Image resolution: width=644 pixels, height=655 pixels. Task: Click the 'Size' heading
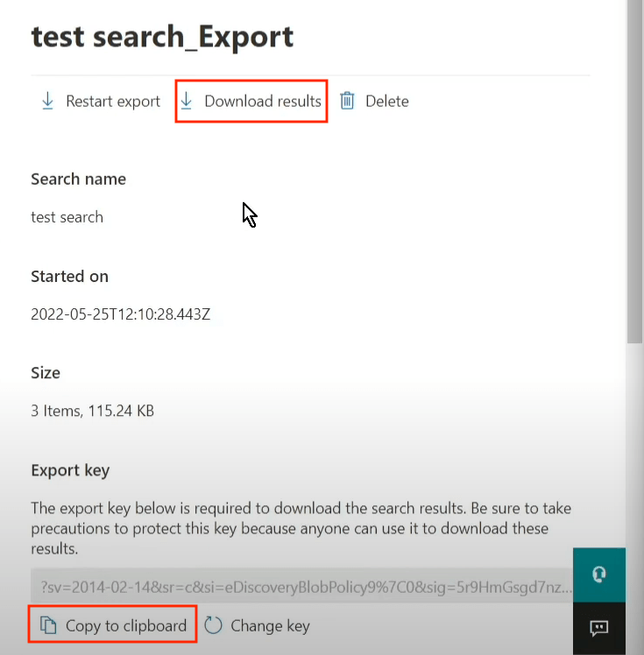tap(46, 373)
